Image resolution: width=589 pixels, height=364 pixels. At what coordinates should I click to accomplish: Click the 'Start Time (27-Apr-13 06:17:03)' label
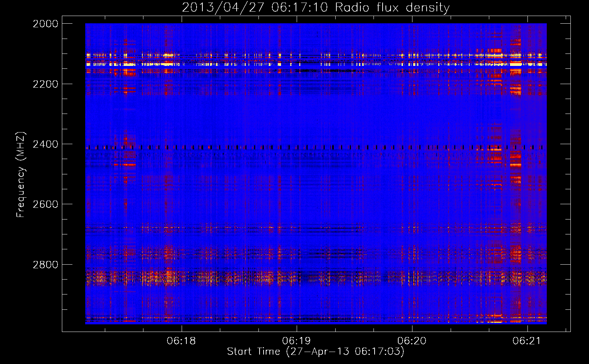click(316, 352)
